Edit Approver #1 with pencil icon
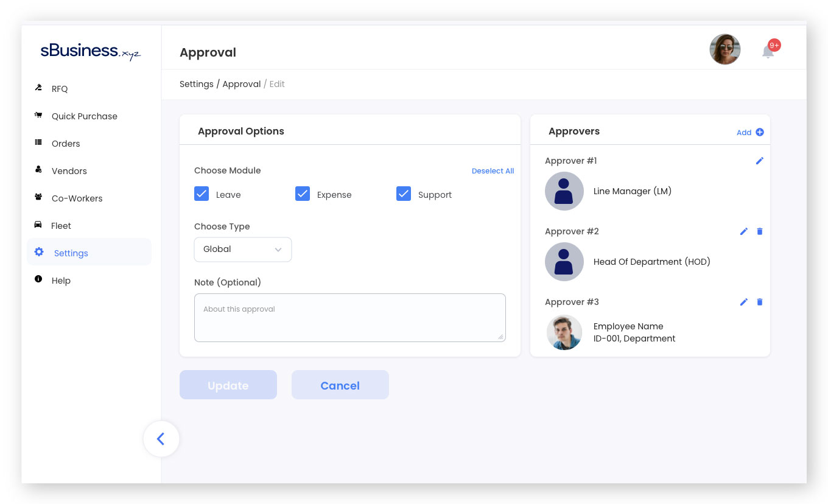This screenshot has width=828, height=504. point(759,161)
